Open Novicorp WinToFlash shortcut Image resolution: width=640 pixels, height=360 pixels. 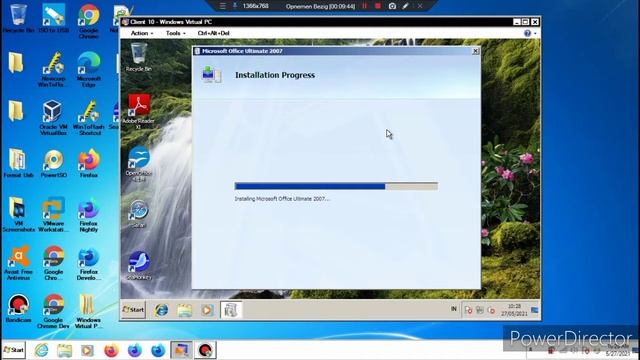[53, 69]
